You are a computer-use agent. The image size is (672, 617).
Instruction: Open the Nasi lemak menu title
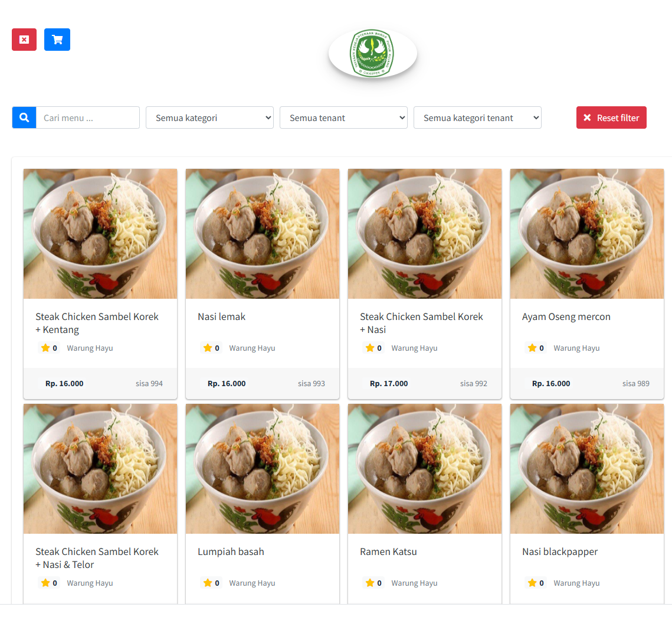coord(221,316)
